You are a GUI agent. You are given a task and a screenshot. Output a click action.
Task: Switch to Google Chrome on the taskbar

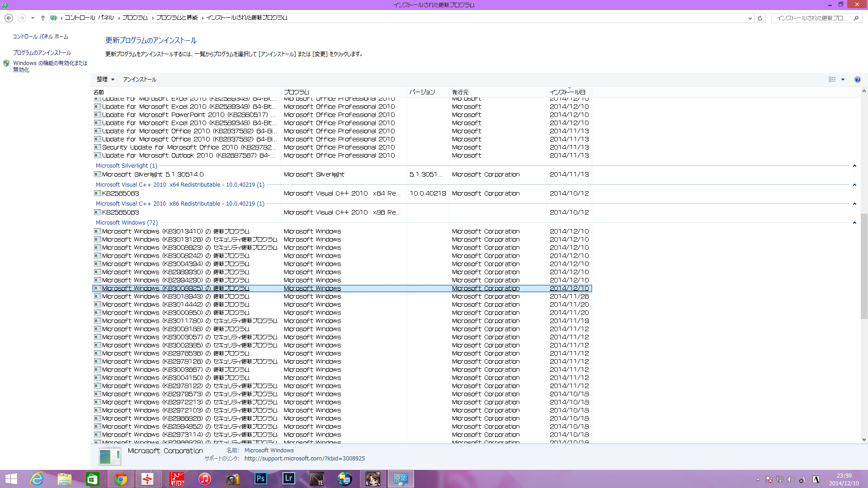[x=121, y=479]
